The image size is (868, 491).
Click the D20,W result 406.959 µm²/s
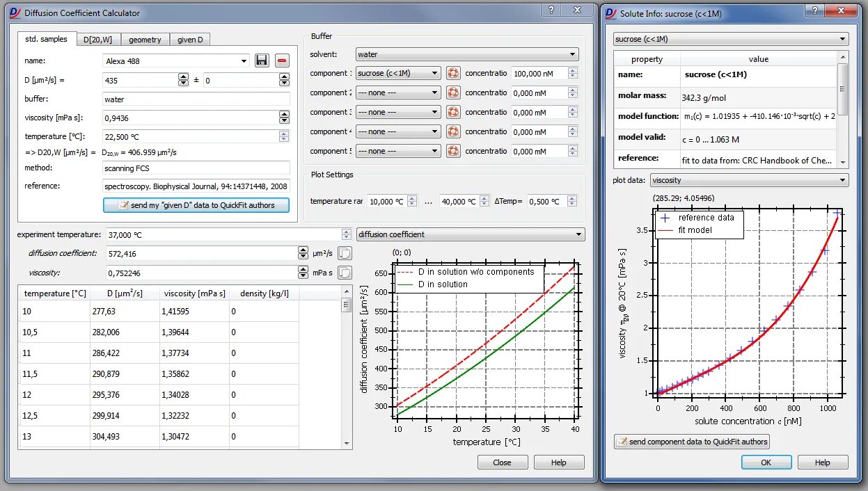click(x=139, y=152)
